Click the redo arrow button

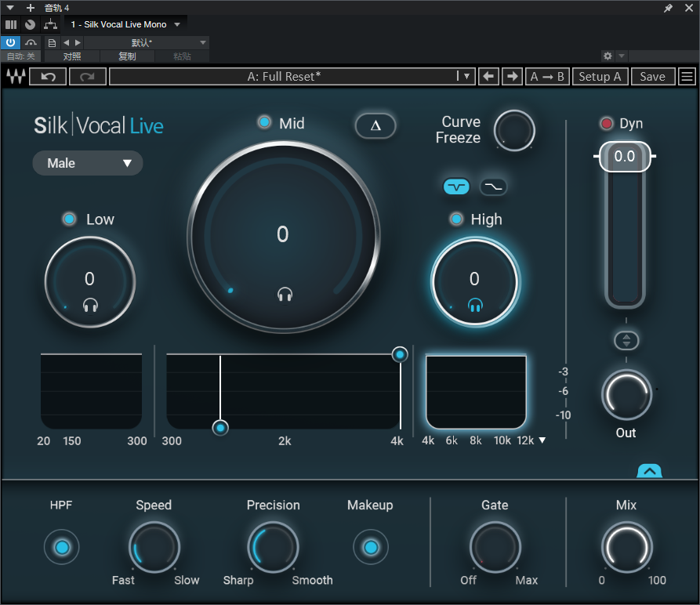(x=88, y=76)
